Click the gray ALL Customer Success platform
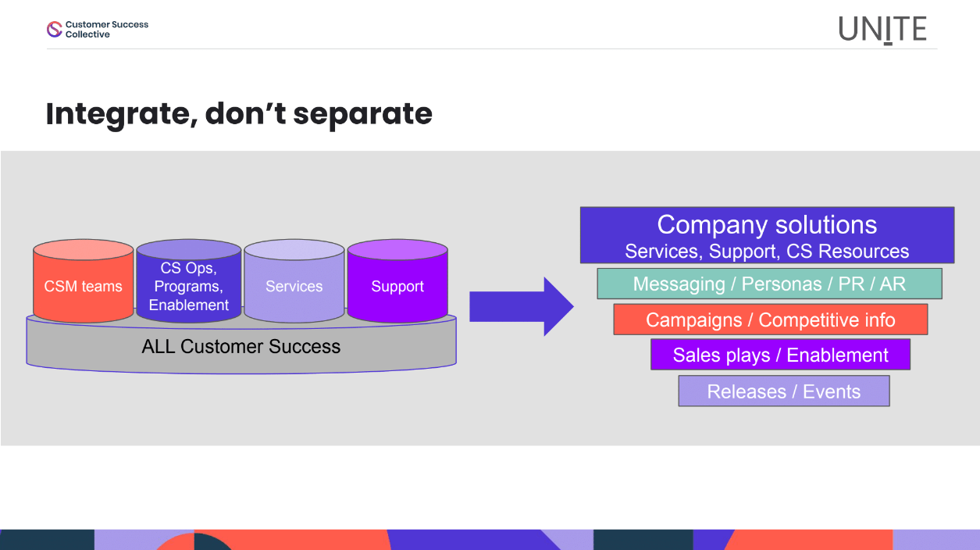The width and height of the screenshot is (980, 550). [241, 347]
